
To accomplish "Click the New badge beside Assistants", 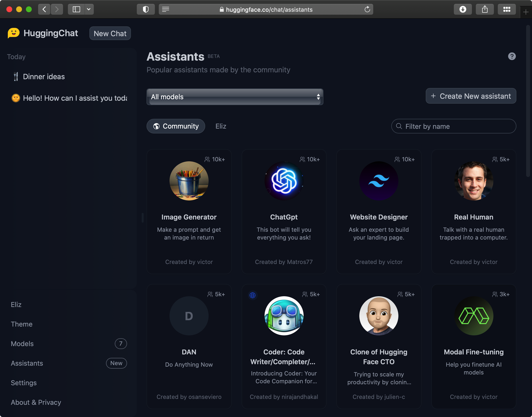I will pyautogui.click(x=116, y=363).
